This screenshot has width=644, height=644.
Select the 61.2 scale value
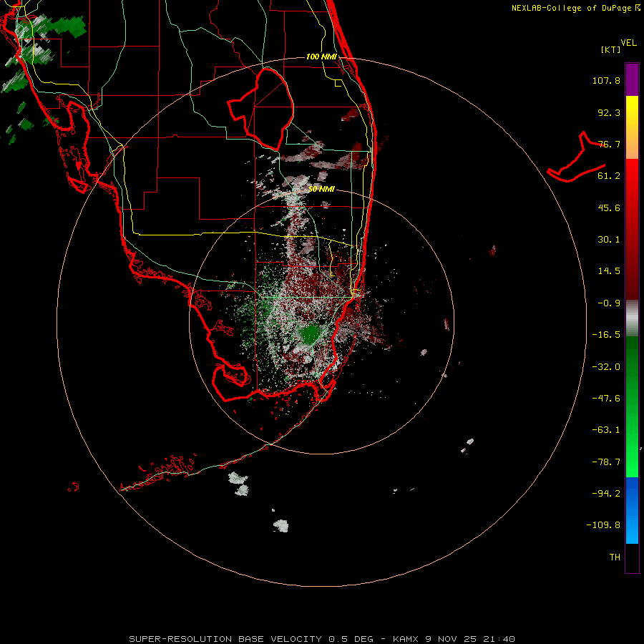[609, 176]
